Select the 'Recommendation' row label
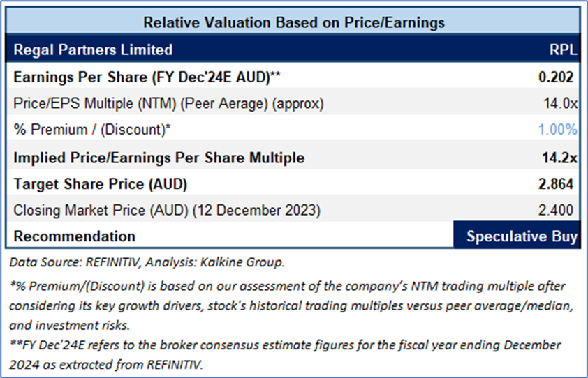 pos(75,236)
